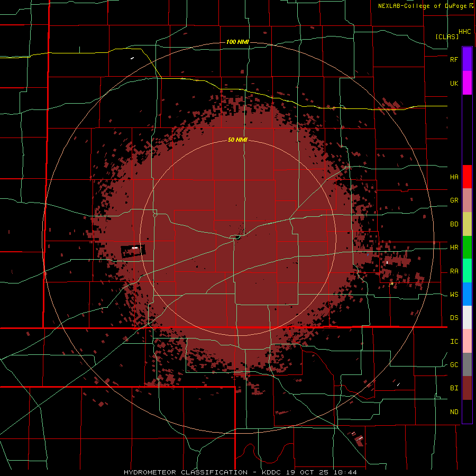Click the BI legend label
The height and width of the screenshot is (476, 476).
point(454,388)
